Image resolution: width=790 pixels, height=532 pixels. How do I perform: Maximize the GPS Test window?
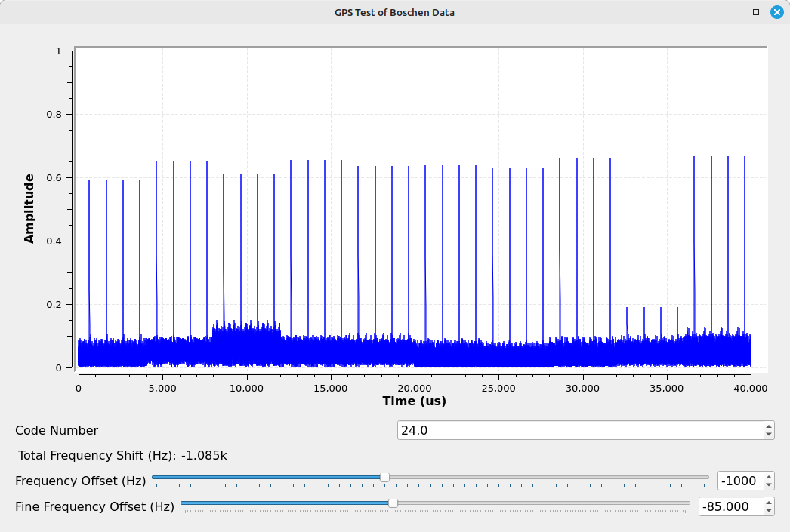755,12
